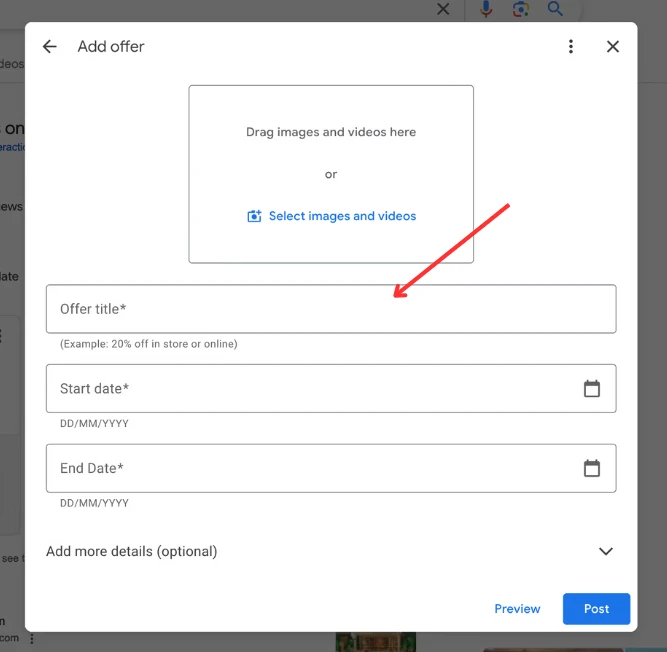667x652 pixels.
Task: Click the three-dot icon in background page footer
Action: pyautogui.click(x=31, y=638)
